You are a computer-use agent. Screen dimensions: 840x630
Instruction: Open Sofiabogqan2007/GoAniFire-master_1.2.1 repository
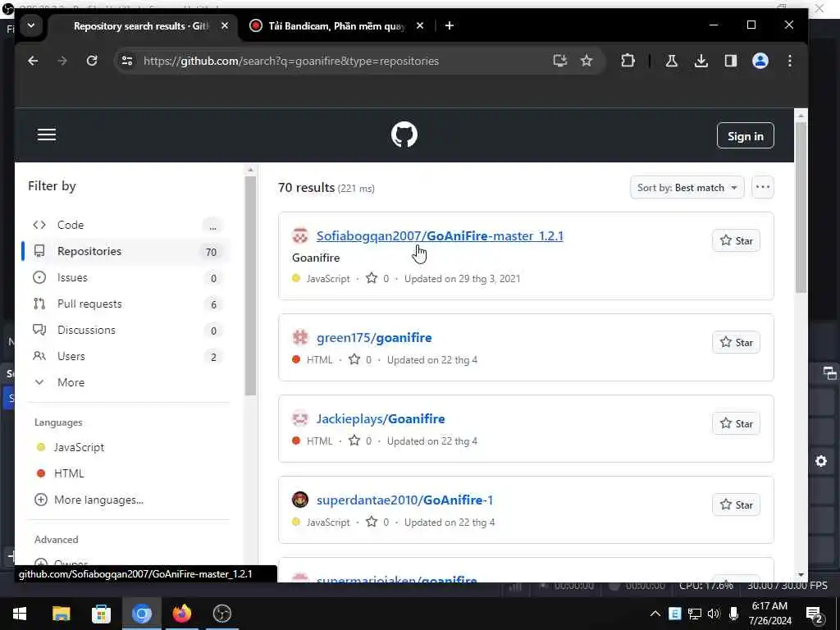tap(440, 235)
